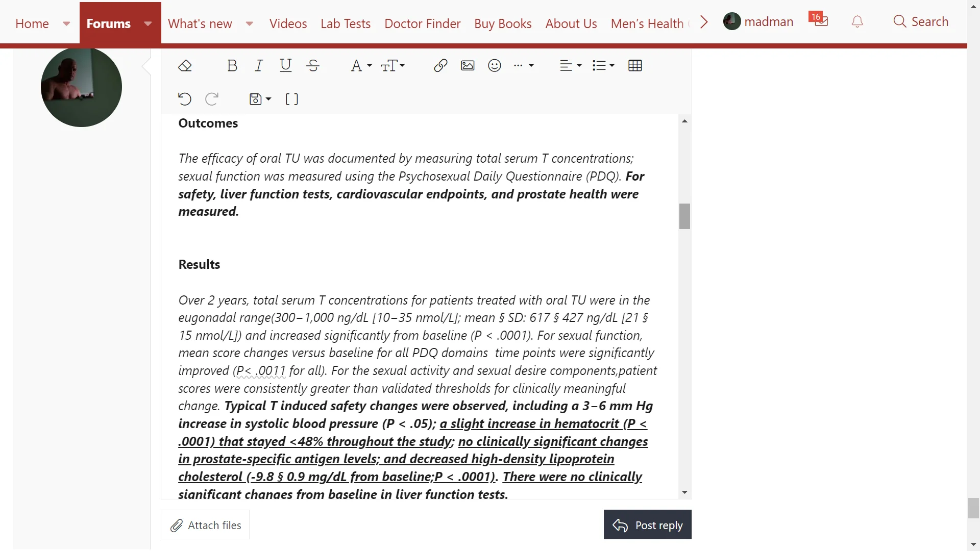
Task: Open the text alignment dropdown
Action: tap(571, 66)
